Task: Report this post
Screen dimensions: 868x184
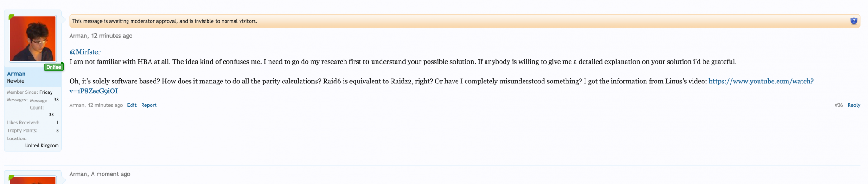Action: tap(149, 105)
